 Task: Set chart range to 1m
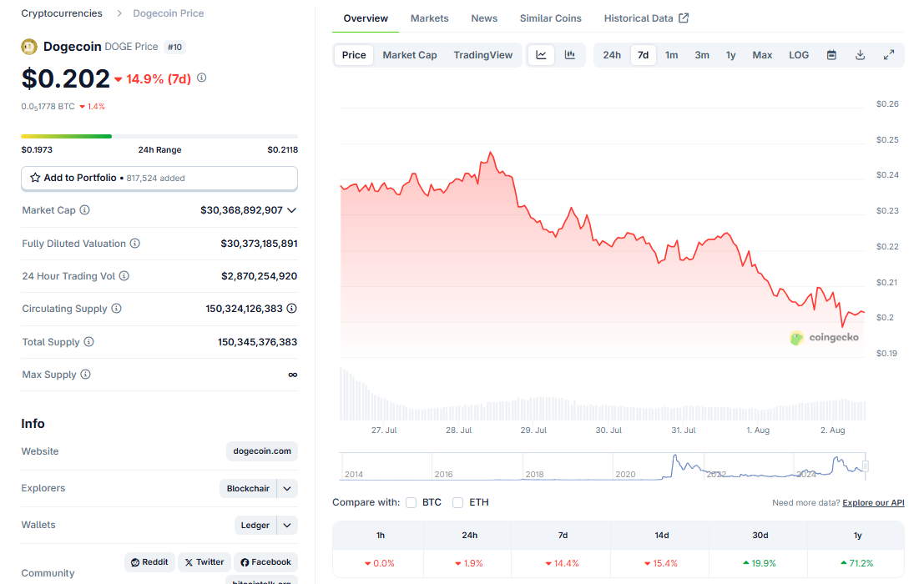click(x=672, y=55)
